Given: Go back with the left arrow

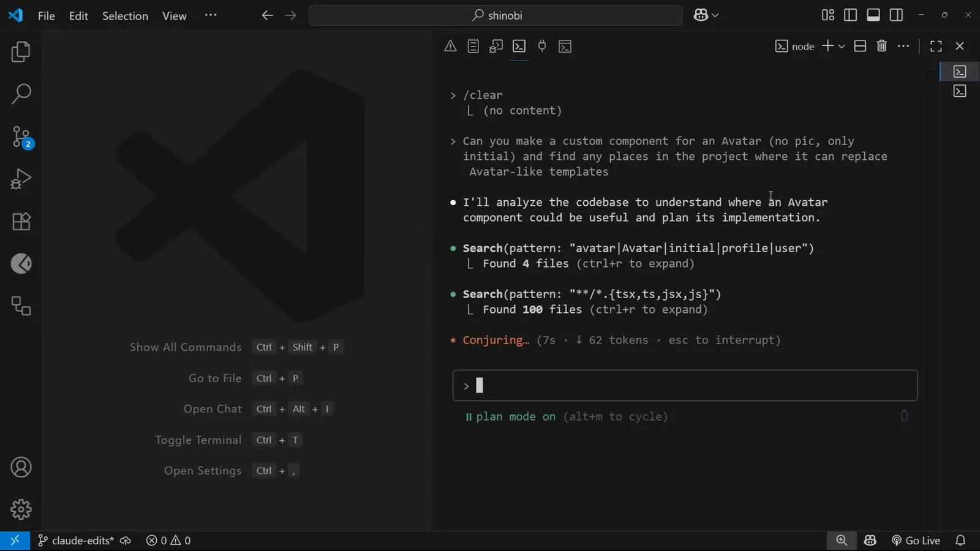Looking at the screenshot, I should 267,15.
